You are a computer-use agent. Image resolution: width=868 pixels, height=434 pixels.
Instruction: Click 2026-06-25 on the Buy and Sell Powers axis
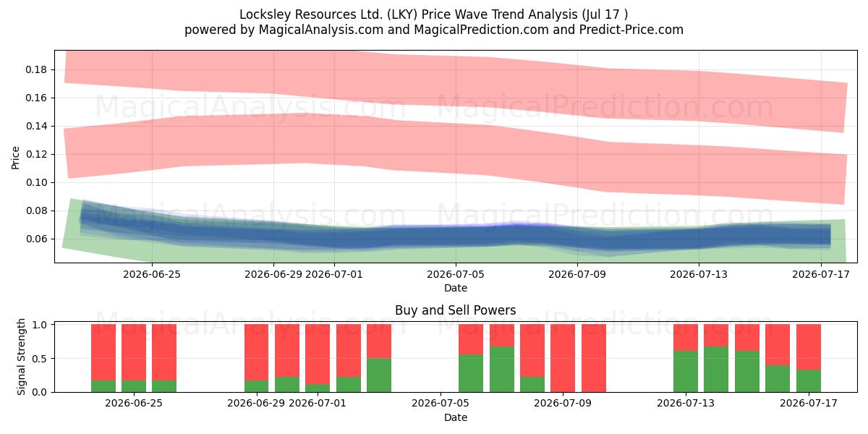coord(134,404)
